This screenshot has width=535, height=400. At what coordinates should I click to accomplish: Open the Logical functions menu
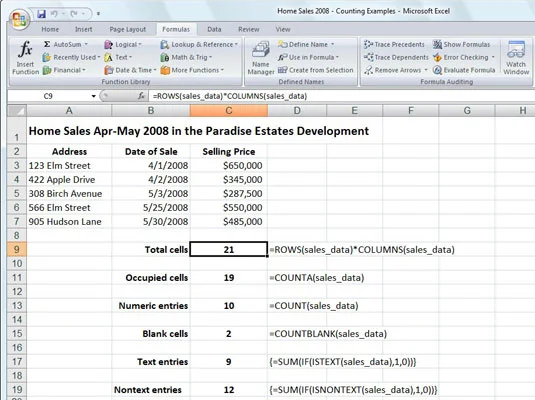point(123,44)
